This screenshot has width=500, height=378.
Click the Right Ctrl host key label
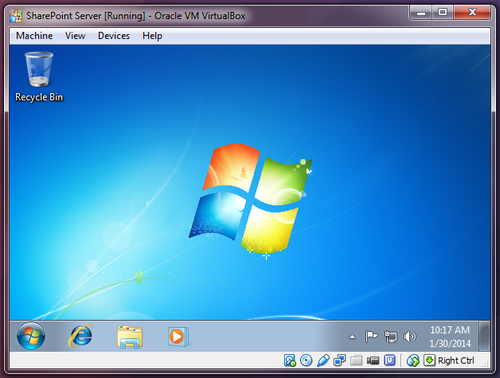coord(456,361)
